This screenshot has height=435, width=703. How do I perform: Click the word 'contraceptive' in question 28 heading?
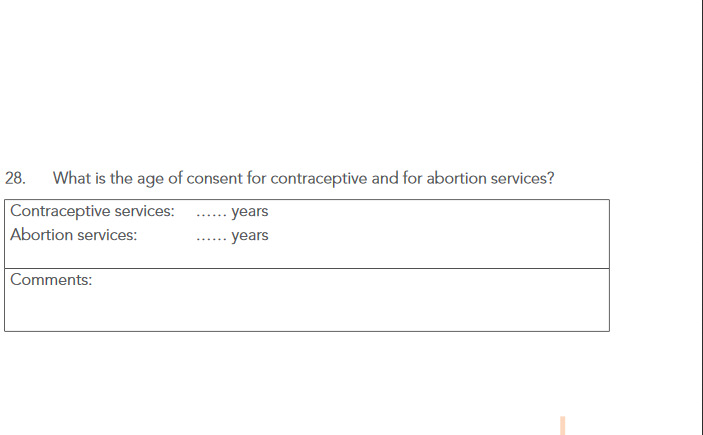[x=319, y=179]
